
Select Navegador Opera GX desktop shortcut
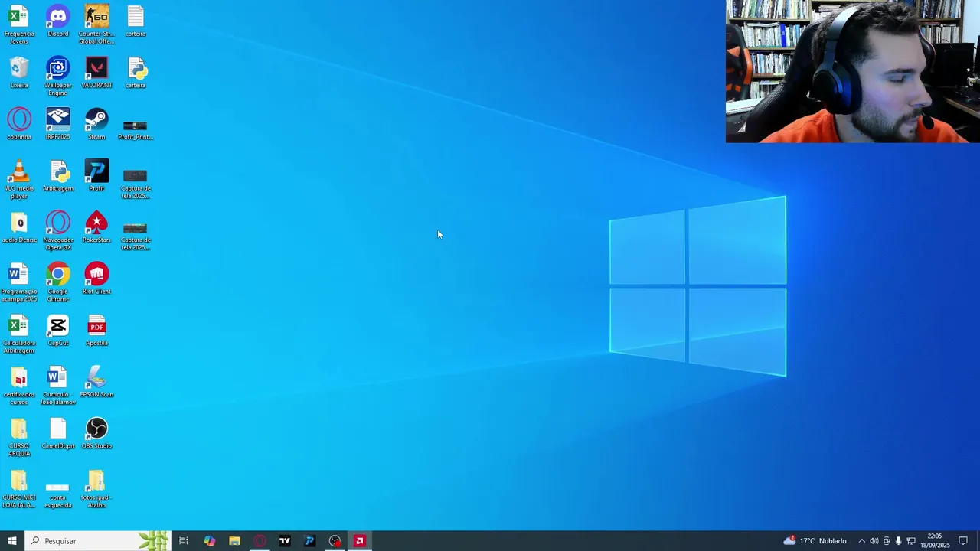(58, 230)
